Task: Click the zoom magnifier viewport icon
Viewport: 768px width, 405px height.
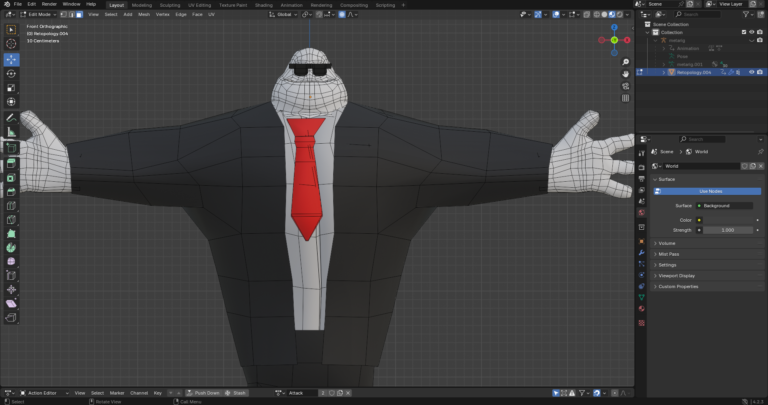Action: tap(625, 60)
